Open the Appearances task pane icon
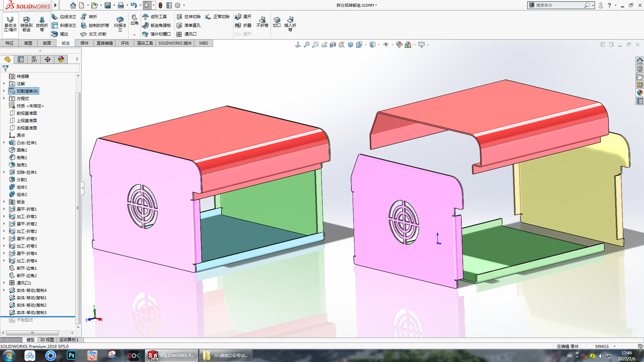This screenshot has height=362, width=644. 640,93
